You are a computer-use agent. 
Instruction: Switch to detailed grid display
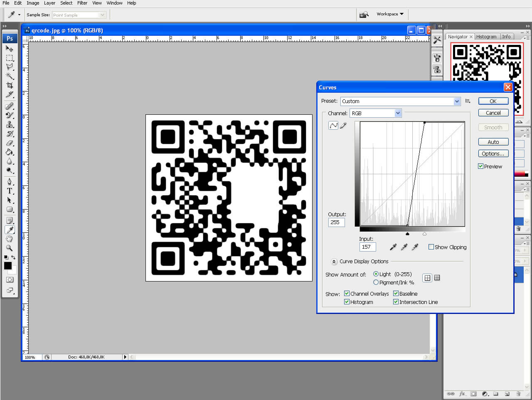pyautogui.click(x=437, y=278)
